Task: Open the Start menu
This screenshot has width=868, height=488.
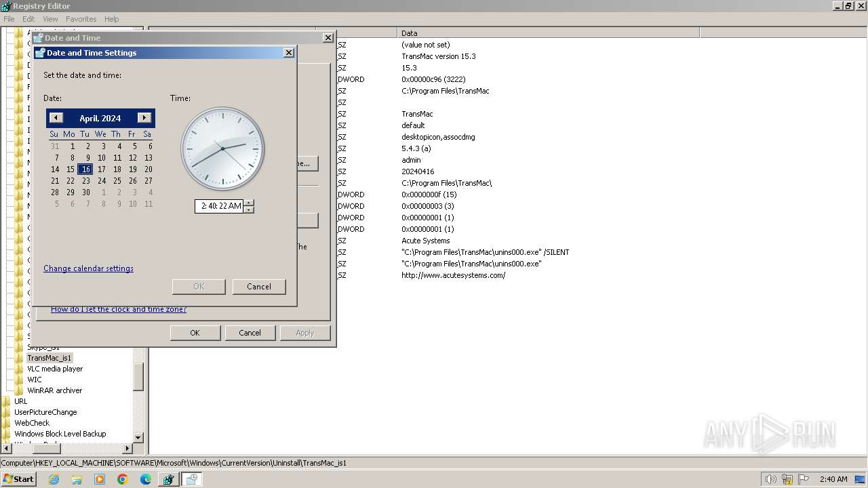Action: point(18,479)
